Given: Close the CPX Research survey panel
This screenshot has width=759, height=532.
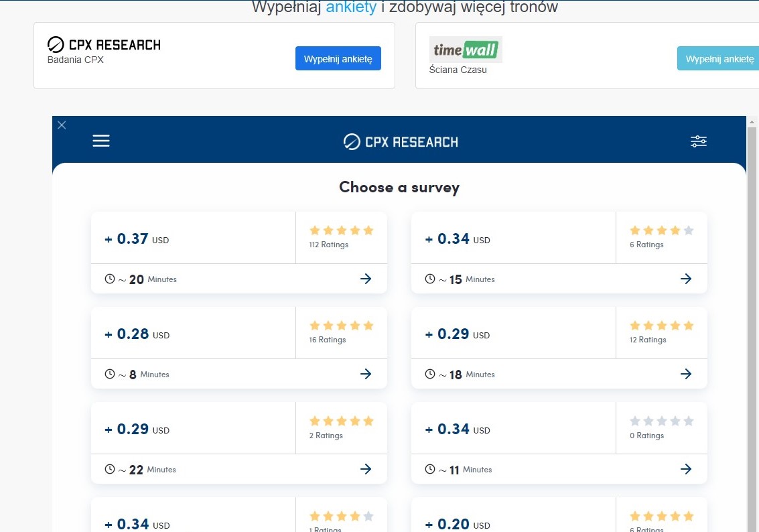Looking at the screenshot, I should click(x=62, y=125).
